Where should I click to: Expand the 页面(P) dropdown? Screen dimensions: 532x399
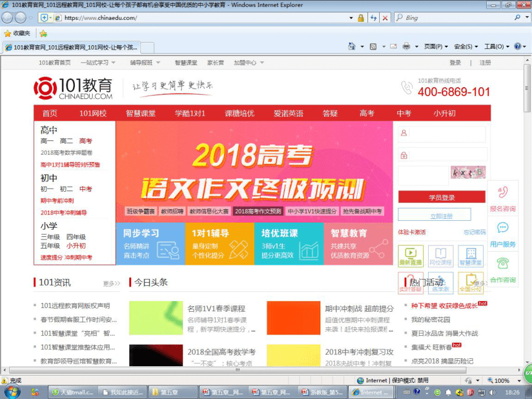(x=436, y=46)
